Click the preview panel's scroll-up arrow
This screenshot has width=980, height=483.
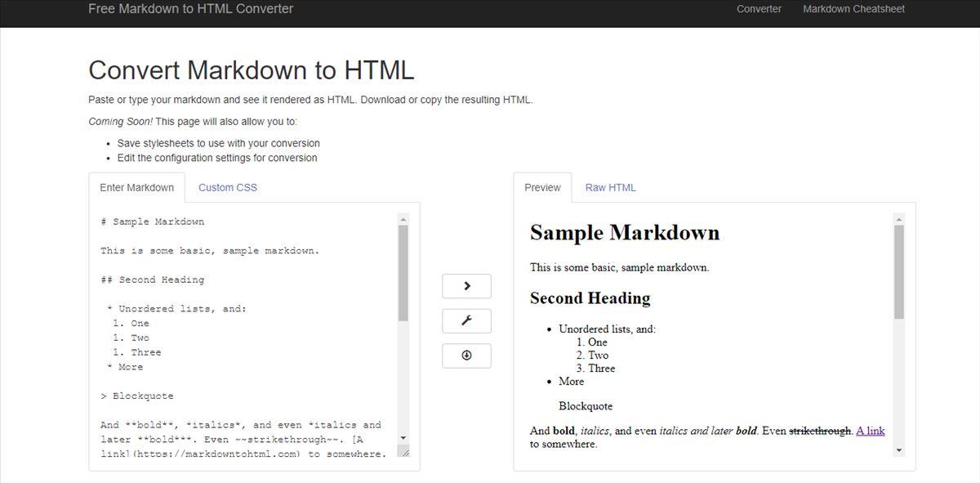[x=898, y=219]
